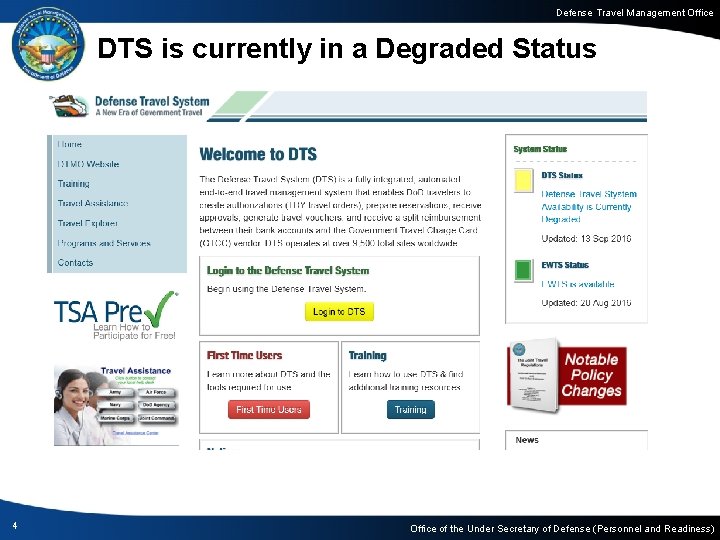Click the Defense Travel System train logo
Viewport: 720px width, 540px height.
pos(69,106)
